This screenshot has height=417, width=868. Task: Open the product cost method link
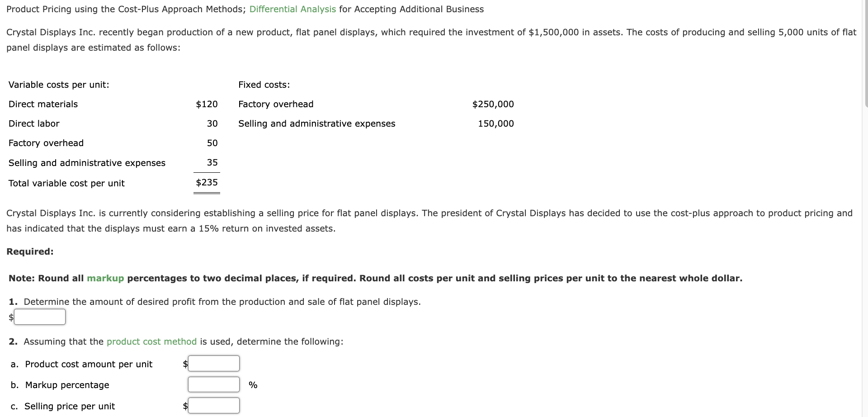151,341
